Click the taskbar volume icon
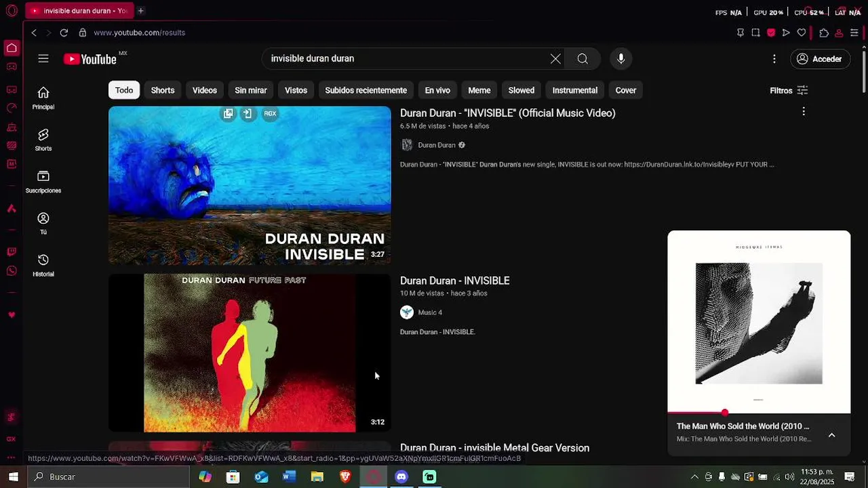The width and height of the screenshot is (868, 488). (789, 476)
